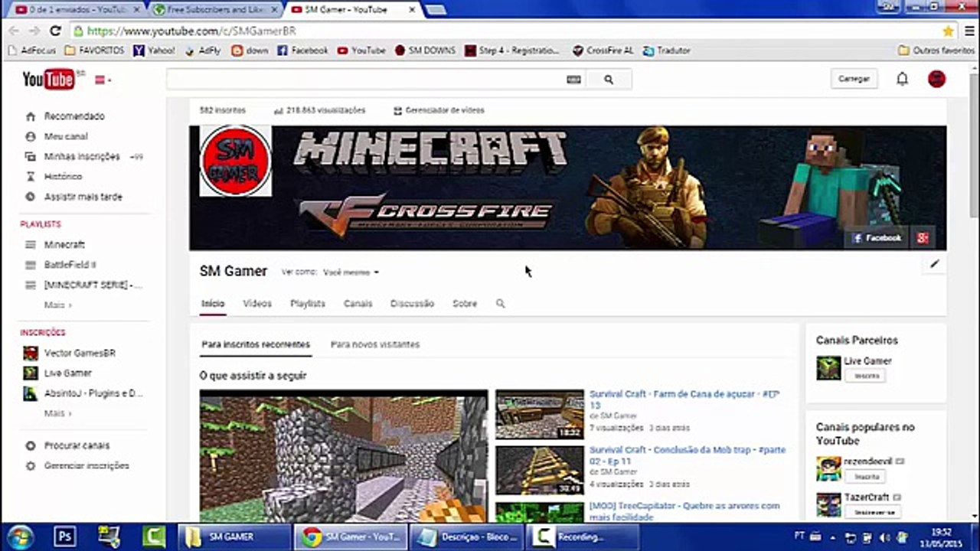Image resolution: width=980 pixels, height=551 pixels.
Task: Select 'Para novos visitantes' tab
Action: pyautogui.click(x=375, y=344)
